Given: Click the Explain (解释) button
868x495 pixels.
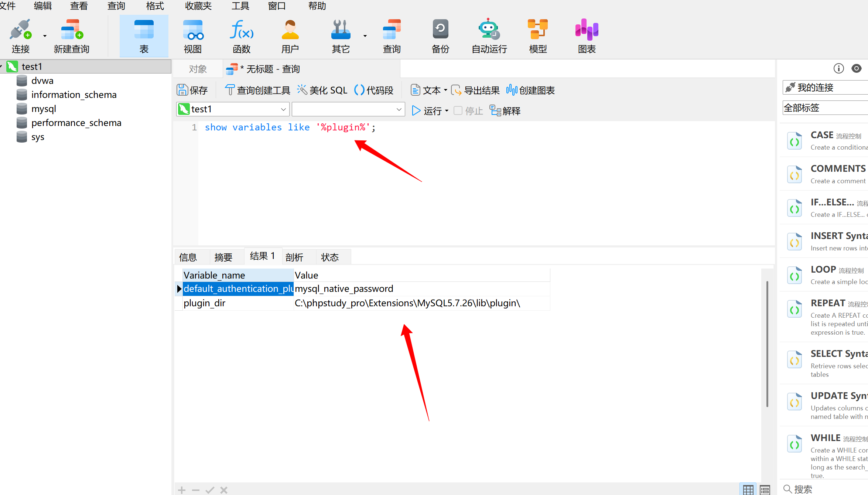Looking at the screenshot, I should [x=505, y=110].
